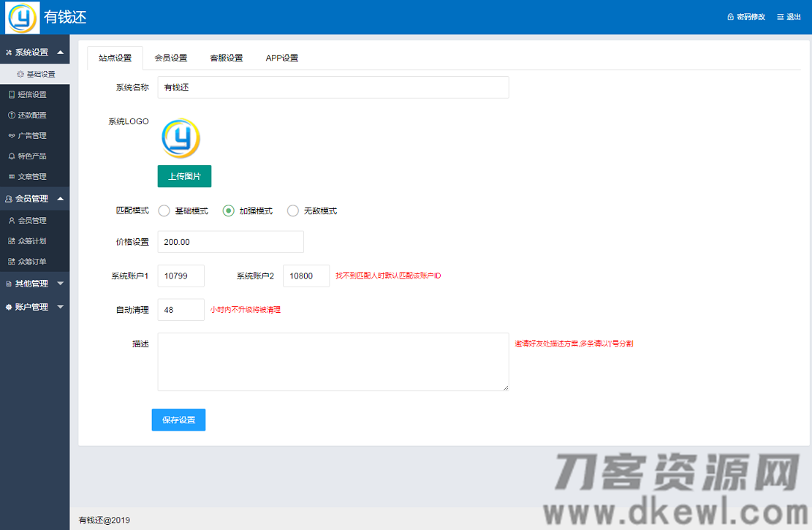812x530 pixels.
Task: Open the 广告管理 sidebar section
Action: point(34,135)
